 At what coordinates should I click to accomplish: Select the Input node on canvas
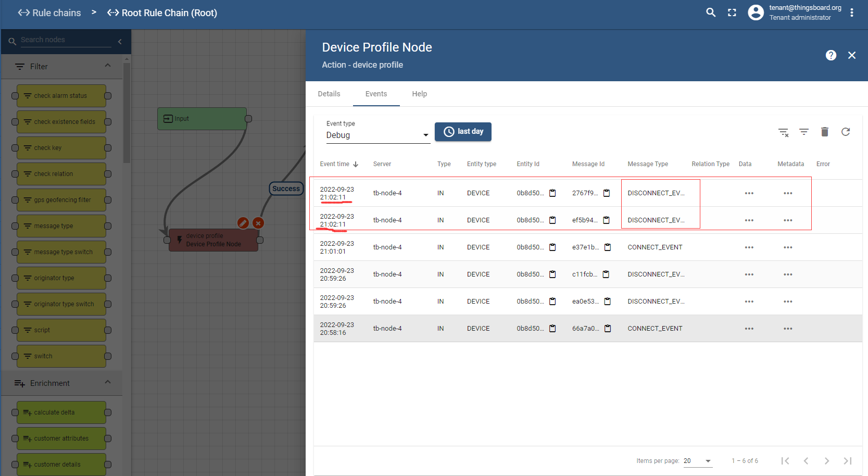pyautogui.click(x=202, y=119)
